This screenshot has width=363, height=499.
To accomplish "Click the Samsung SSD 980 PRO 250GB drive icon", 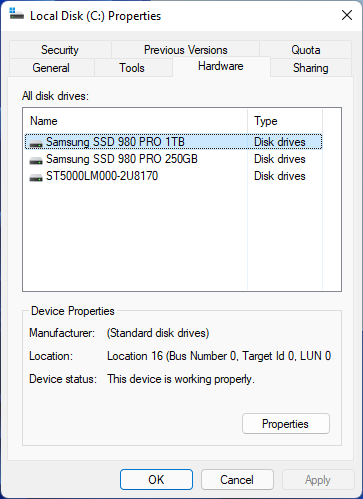I will (x=36, y=160).
